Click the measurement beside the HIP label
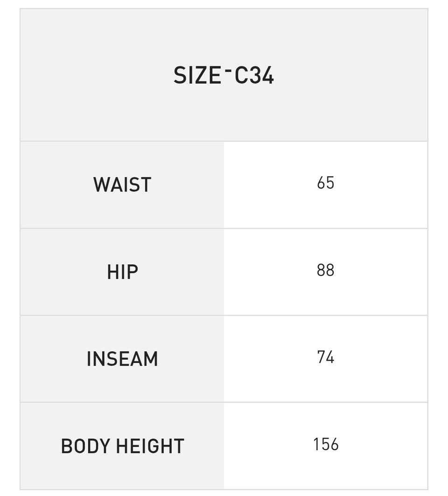 click(325, 270)
